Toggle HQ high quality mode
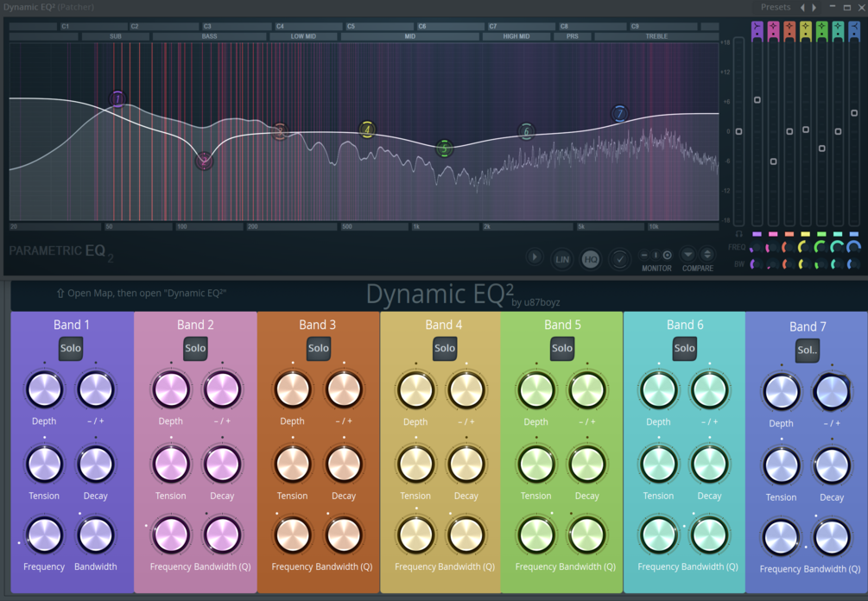The width and height of the screenshot is (868, 601). click(x=591, y=259)
